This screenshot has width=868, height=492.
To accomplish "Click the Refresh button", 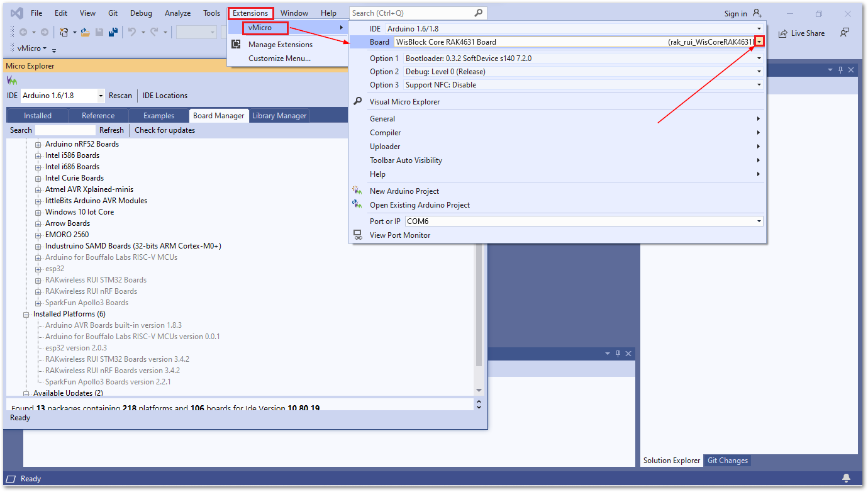I will (111, 130).
